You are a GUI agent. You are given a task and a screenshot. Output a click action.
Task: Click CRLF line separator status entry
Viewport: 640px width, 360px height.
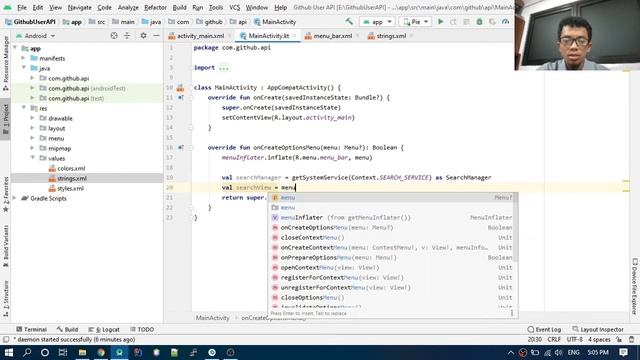(x=554, y=340)
